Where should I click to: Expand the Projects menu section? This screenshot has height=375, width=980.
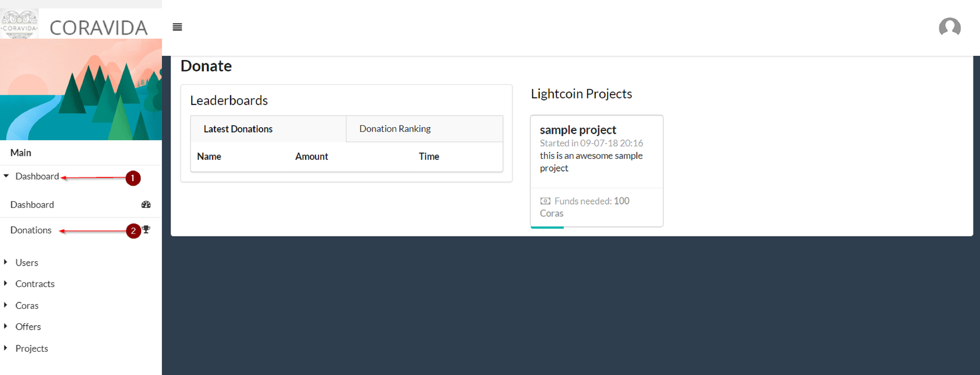click(32, 348)
